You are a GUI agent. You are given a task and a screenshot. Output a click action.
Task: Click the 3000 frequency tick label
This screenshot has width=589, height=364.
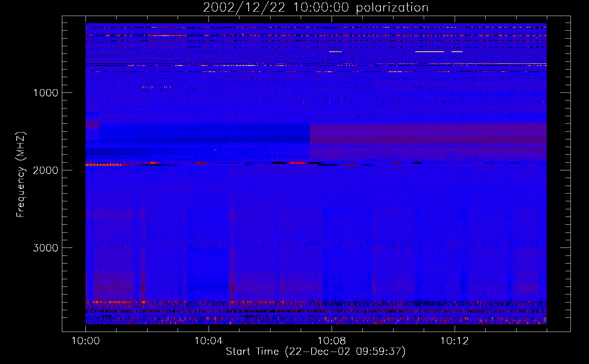coord(46,248)
